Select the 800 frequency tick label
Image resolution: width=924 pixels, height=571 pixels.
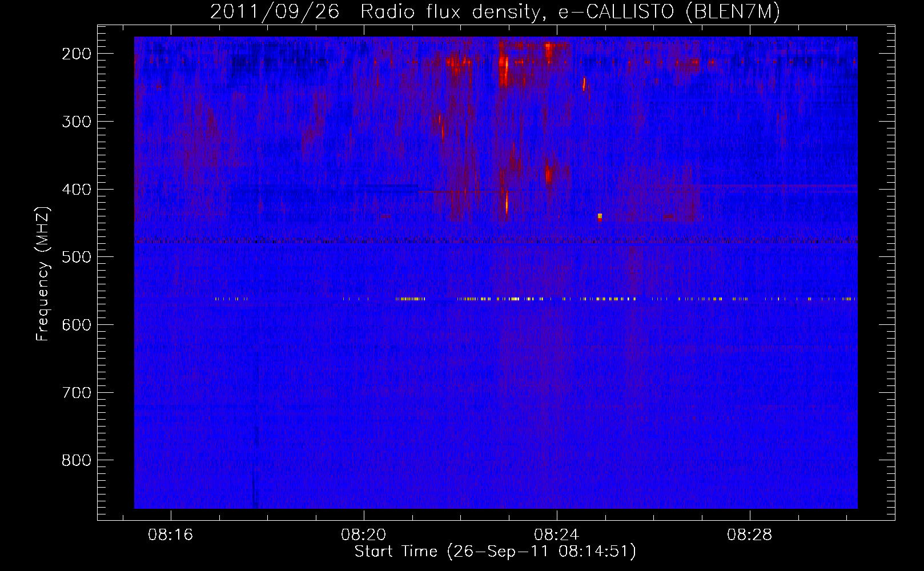click(x=76, y=460)
